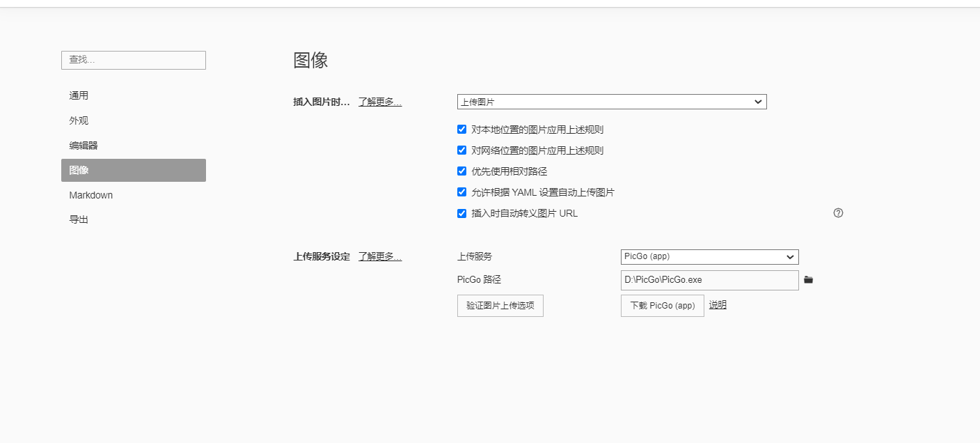Open 了解更多 link beside 插入图片时
Image resolution: width=980 pixels, height=443 pixels.
point(380,102)
